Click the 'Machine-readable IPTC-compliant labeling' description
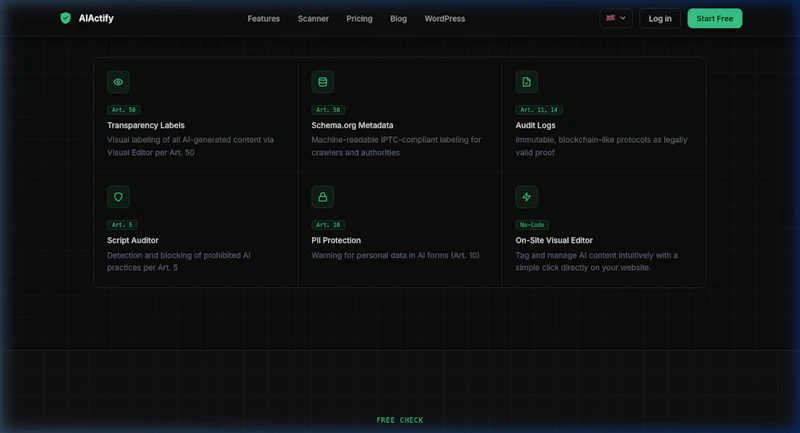 click(396, 146)
